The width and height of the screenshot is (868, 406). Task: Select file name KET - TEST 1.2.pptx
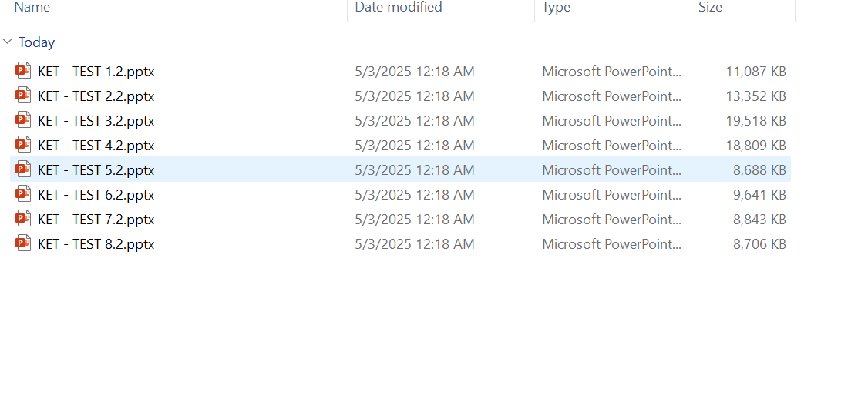pos(96,72)
